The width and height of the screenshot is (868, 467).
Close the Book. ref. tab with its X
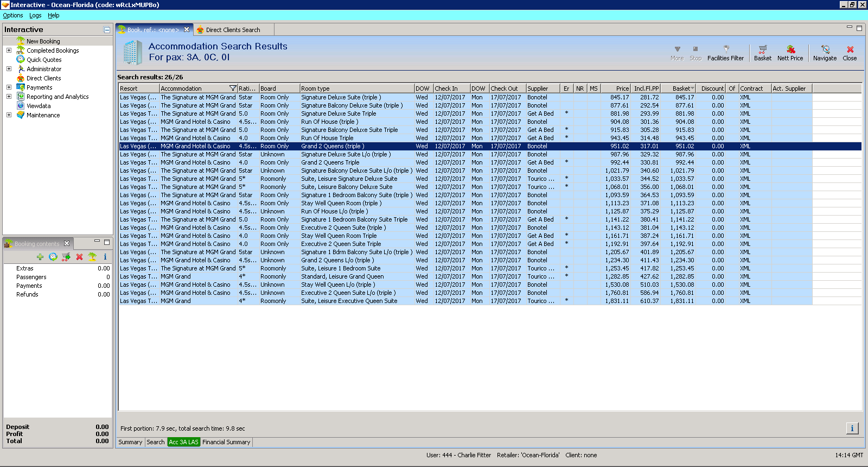click(187, 30)
